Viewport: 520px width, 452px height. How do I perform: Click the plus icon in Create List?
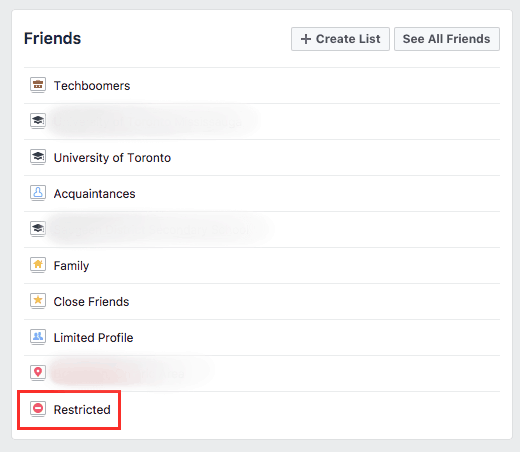[306, 39]
